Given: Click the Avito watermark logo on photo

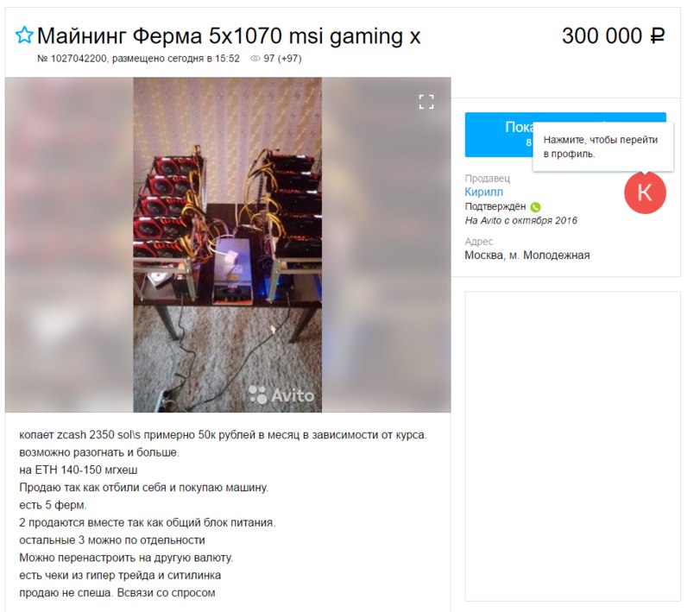Looking at the screenshot, I should [x=281, y=395].
